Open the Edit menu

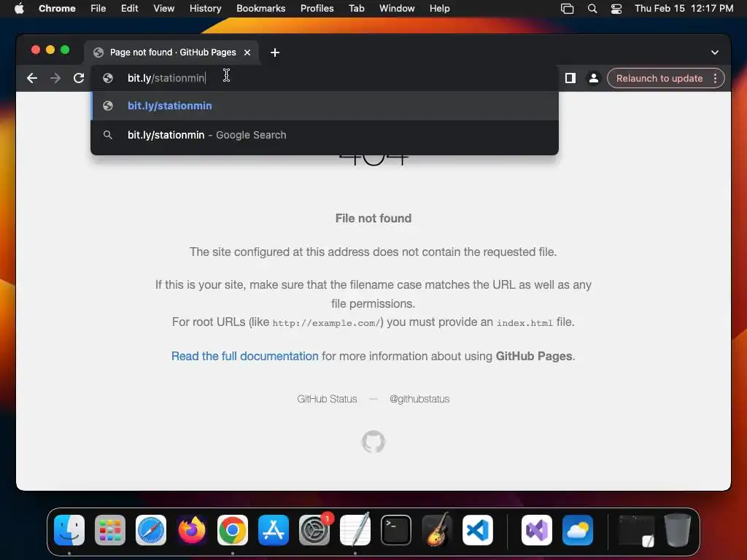pos(129,9)
